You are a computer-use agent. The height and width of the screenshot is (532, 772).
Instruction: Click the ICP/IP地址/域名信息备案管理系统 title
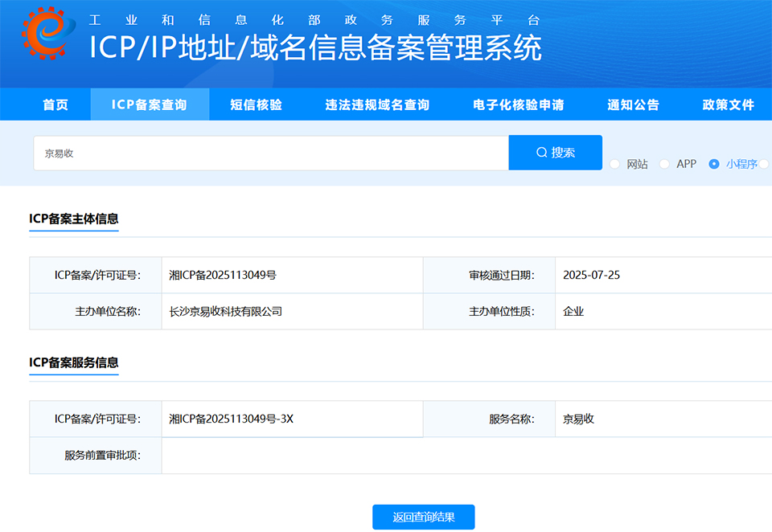pos(315,47)
